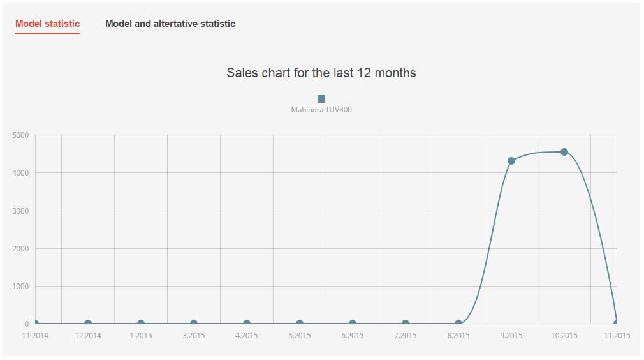Switch to Model and altertative statistic tab
The height and width of the screenshot is (360, 644).
(170, 24)
